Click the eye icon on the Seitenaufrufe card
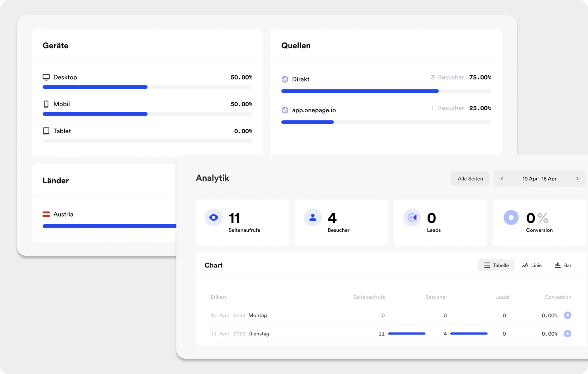Viewport: 588px width, 374px height. [x=213, y=218]
